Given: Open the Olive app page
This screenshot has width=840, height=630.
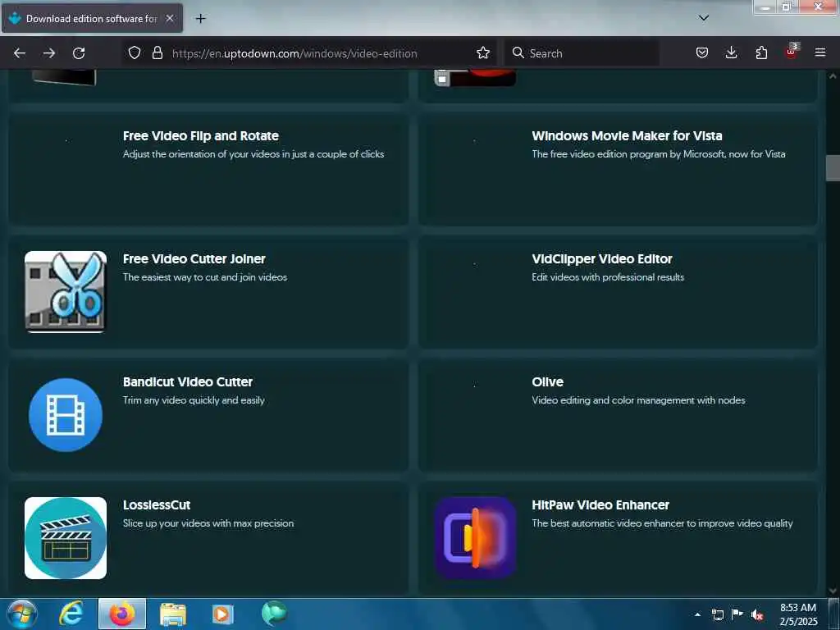Looking at the screenshot, I should [547, 382].
